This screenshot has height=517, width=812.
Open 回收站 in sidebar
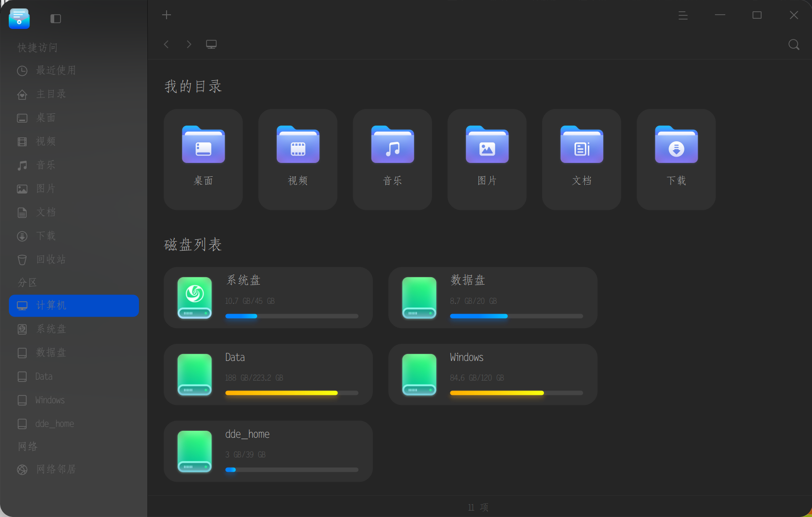[74, 259]
